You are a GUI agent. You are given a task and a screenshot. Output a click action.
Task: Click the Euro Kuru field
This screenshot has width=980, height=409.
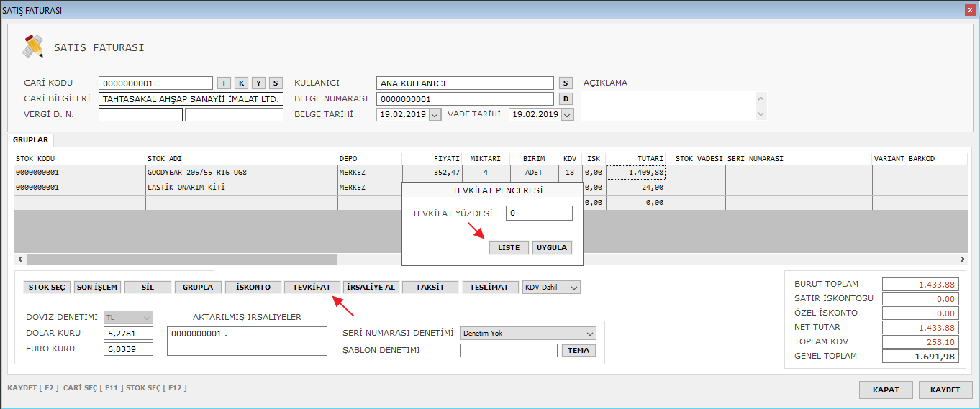(x=129, y=349)
